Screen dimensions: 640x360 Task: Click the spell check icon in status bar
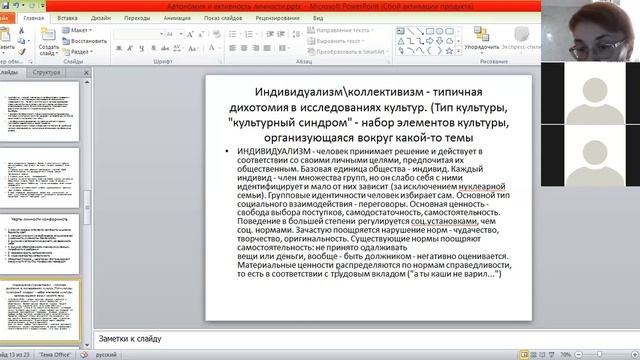coord(84,355)
